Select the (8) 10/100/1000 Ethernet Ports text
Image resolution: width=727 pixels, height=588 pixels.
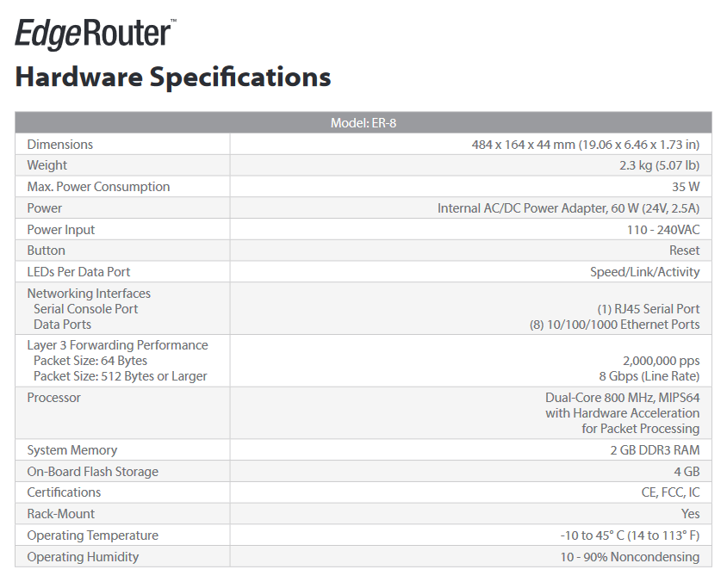pyautogui.click(x=614, y=325)
